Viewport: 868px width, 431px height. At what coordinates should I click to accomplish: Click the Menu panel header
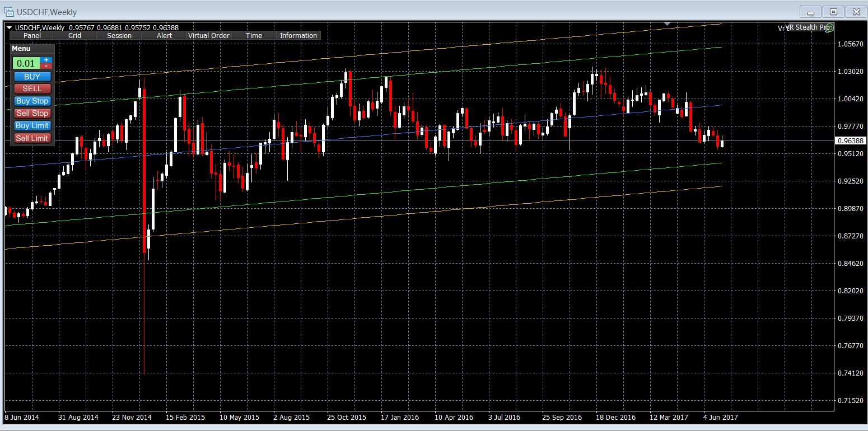coord(32,49)
